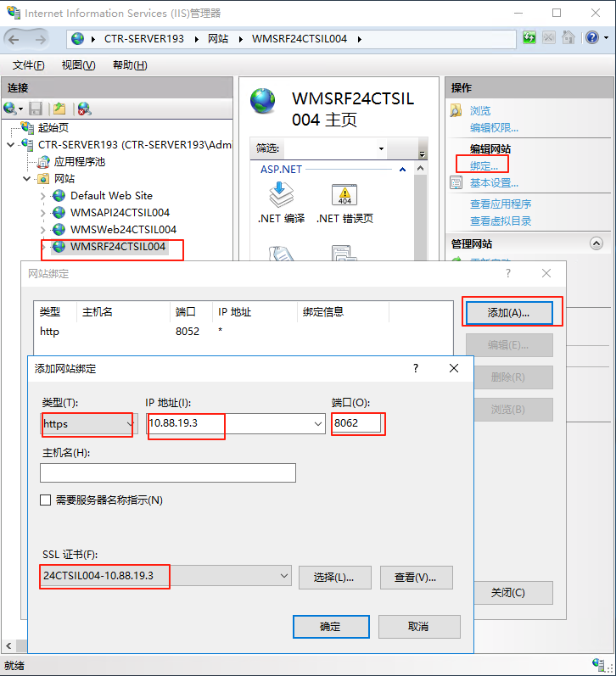The height and width of the screenshot is (676, 616).
Task: Click the 确定 button
Action: 330,627
